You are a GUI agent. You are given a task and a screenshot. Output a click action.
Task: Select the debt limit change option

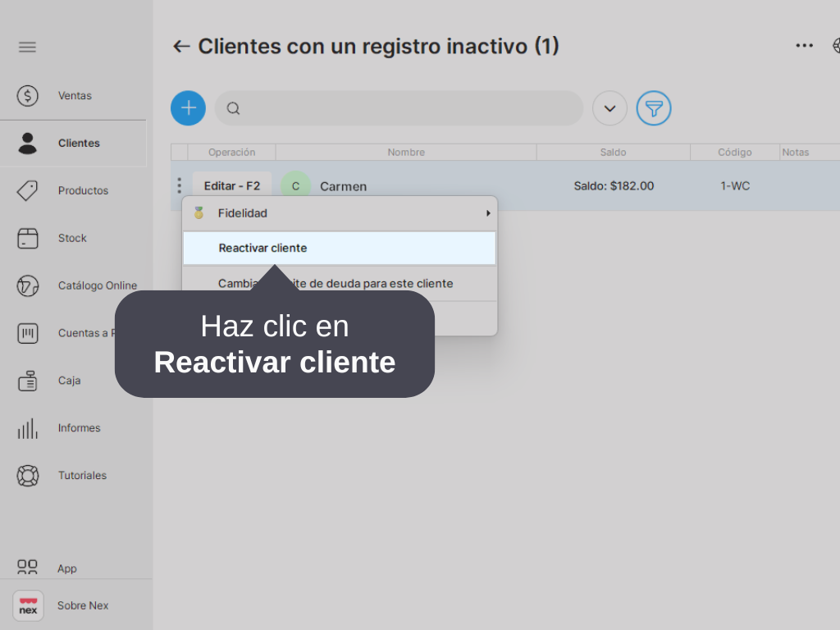tap(340, 283)
